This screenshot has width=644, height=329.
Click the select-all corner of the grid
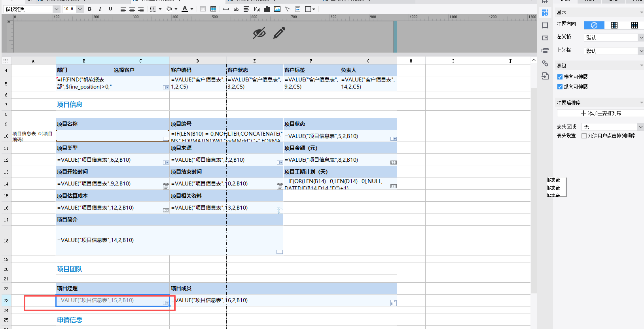tap(6, 61)
